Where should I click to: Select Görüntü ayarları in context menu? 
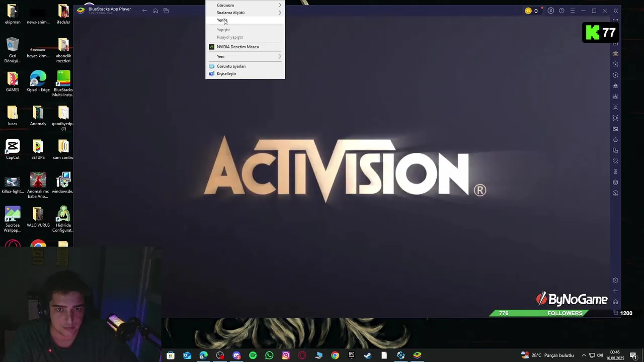pyautogui.click(x=245, y=66)
